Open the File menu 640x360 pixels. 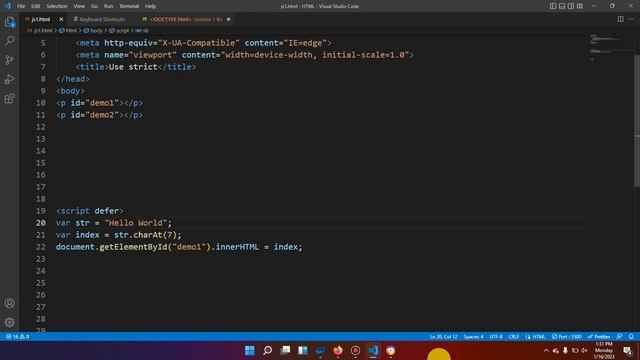(21, 6)
